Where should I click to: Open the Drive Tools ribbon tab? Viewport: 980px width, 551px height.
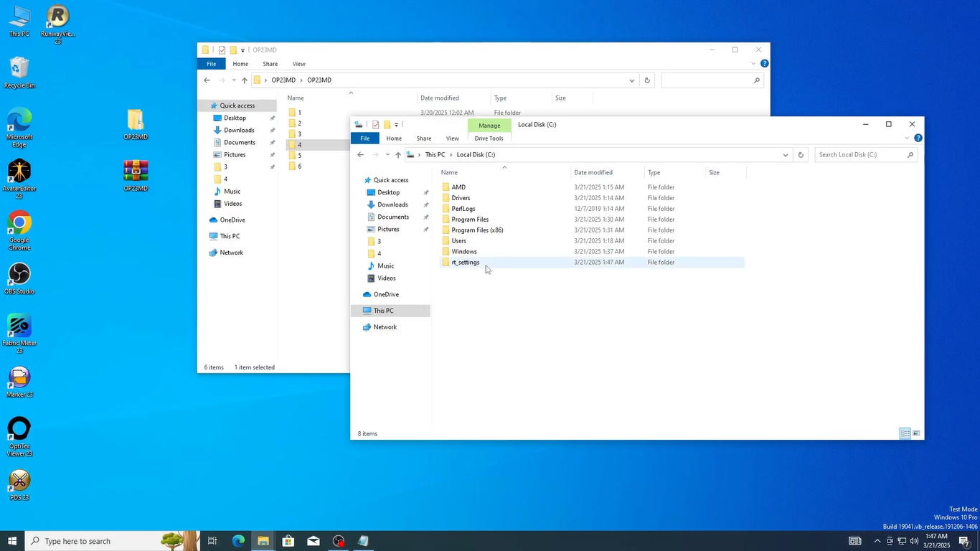pos(489,138)
